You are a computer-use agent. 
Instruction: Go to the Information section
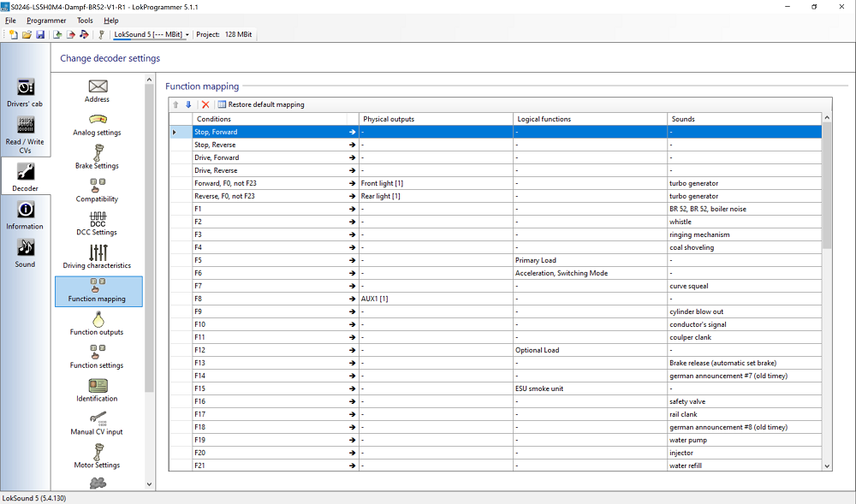pyautogui.click(x=25, y=215)
